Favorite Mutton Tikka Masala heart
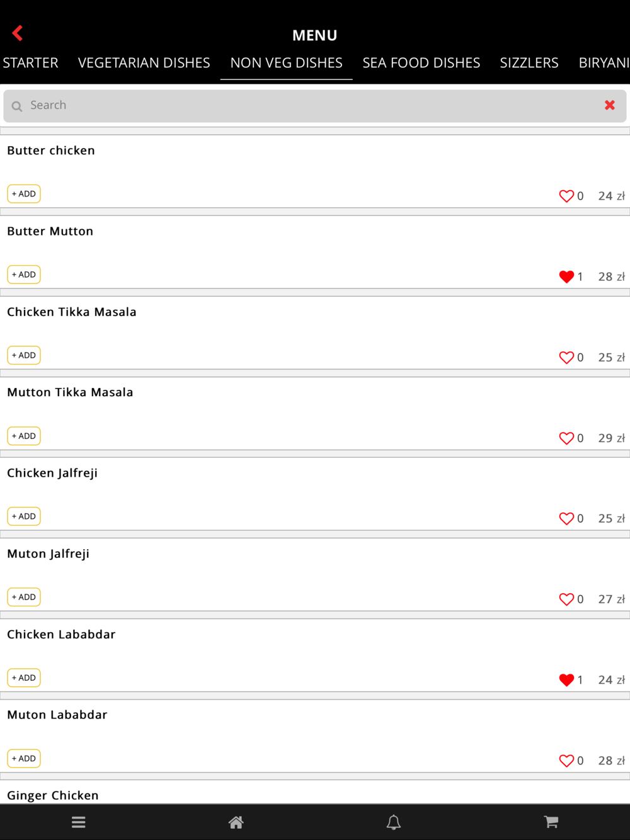 [566, 438]
